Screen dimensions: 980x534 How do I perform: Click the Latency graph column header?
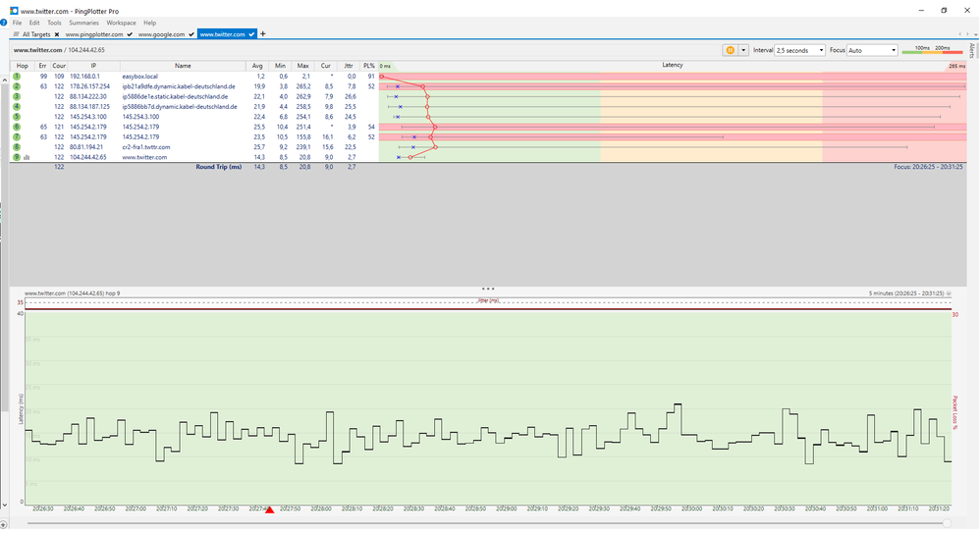click(x=673, y=65)
